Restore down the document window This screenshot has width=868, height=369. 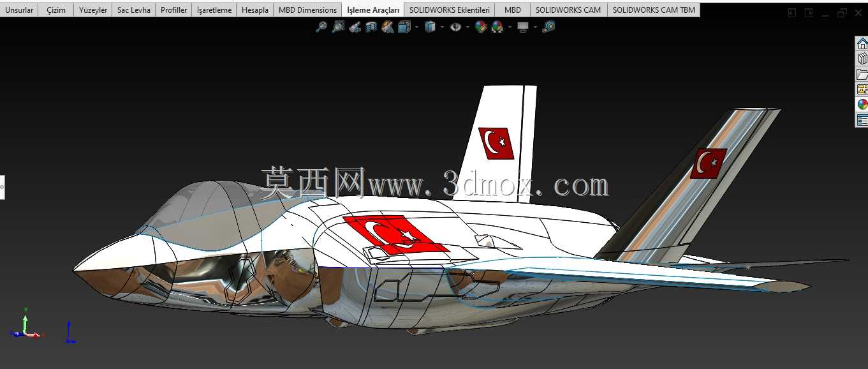(842, 13)
